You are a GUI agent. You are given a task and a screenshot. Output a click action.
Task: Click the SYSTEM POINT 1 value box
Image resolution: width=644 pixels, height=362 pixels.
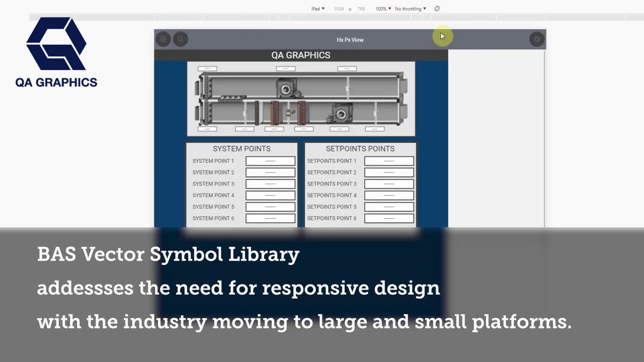point(270,161)
